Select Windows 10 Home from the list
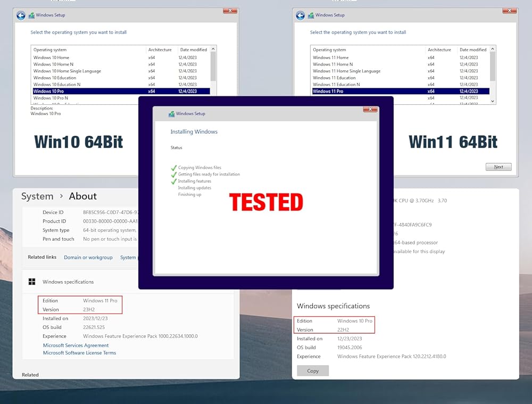The image size is (532, 404). pos(51,57)
